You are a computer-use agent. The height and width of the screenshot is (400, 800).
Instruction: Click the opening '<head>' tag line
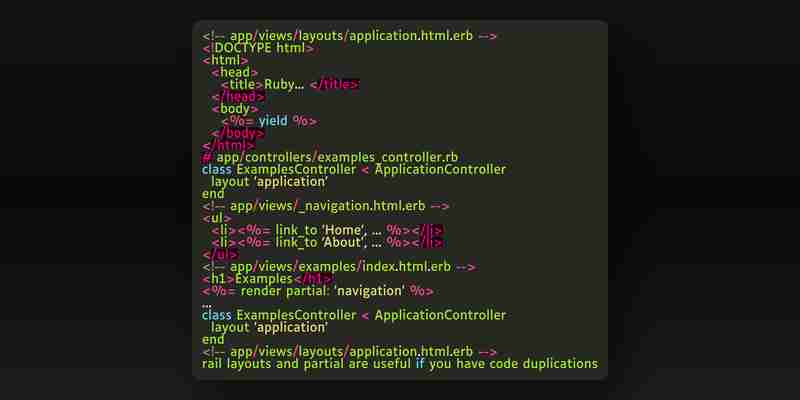coord(235,72)
